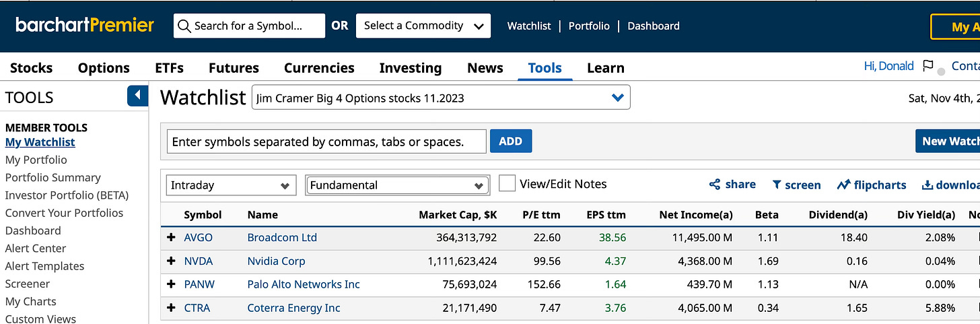Click the download icon
The image size is (980, 324).
[x=927, y=185]
